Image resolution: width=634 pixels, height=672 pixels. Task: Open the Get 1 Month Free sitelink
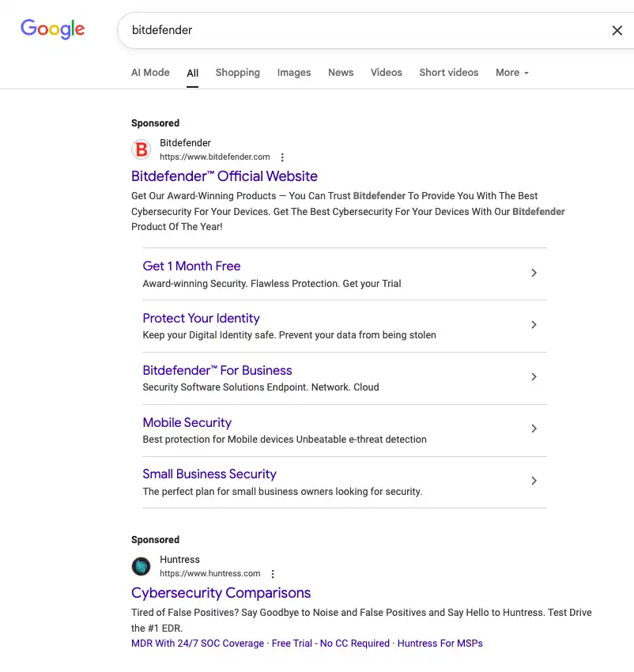[x=191, y=266]
